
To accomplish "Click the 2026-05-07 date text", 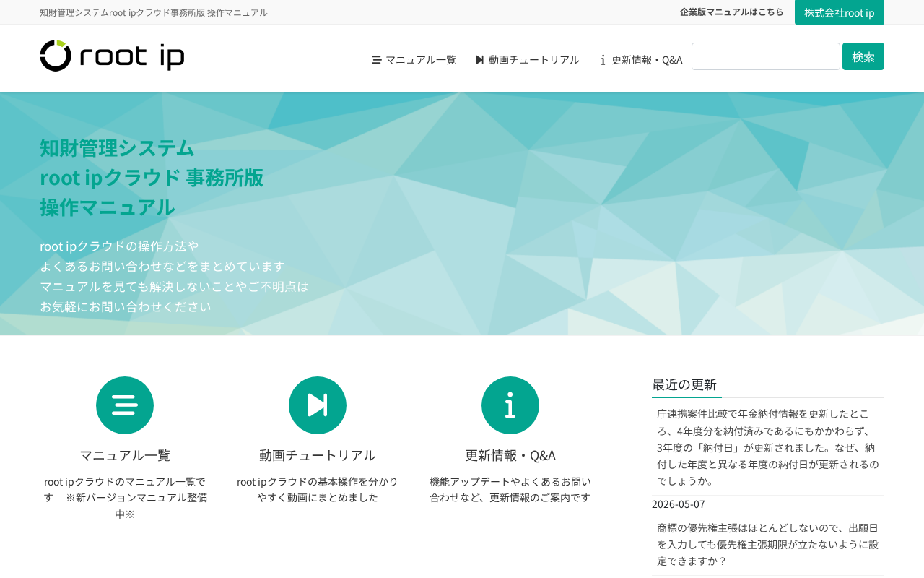I will click(679, 504).
